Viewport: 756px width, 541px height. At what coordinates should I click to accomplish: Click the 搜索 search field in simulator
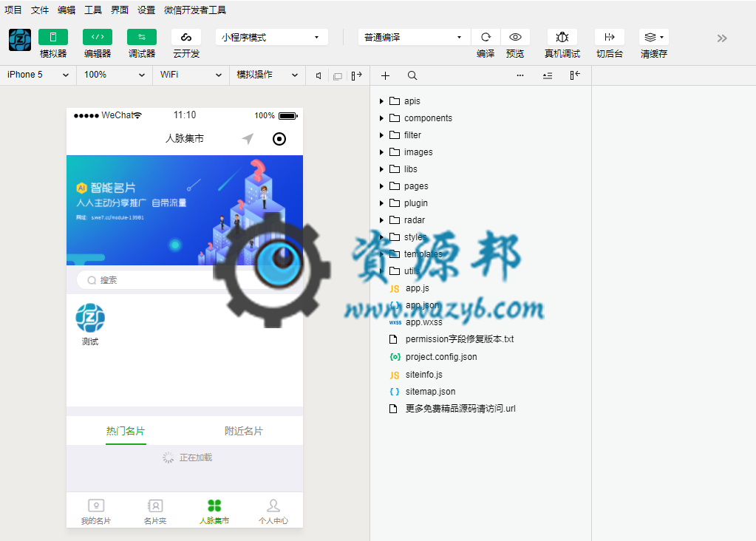click(185, 280)
